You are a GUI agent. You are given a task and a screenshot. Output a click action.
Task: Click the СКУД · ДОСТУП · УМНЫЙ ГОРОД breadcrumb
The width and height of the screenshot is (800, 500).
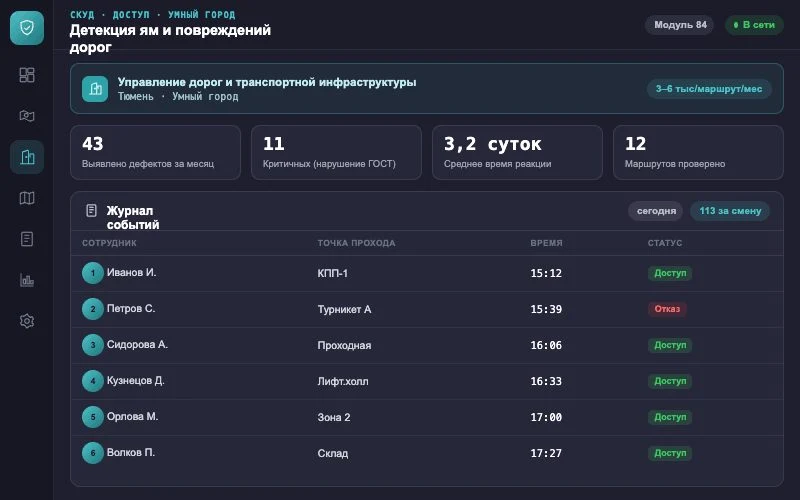153,14
